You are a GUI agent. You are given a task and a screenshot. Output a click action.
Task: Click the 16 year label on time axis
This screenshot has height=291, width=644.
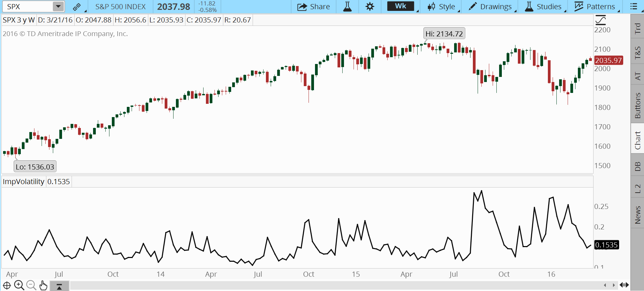551,274
